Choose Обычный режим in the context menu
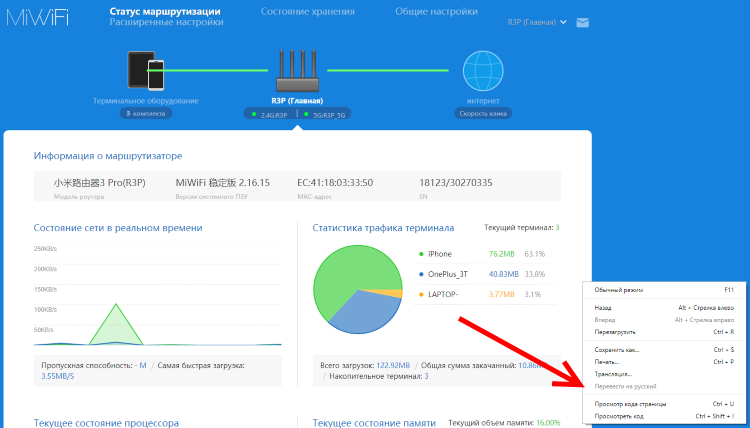The image size is (750, 428). (x=664, y=290)
